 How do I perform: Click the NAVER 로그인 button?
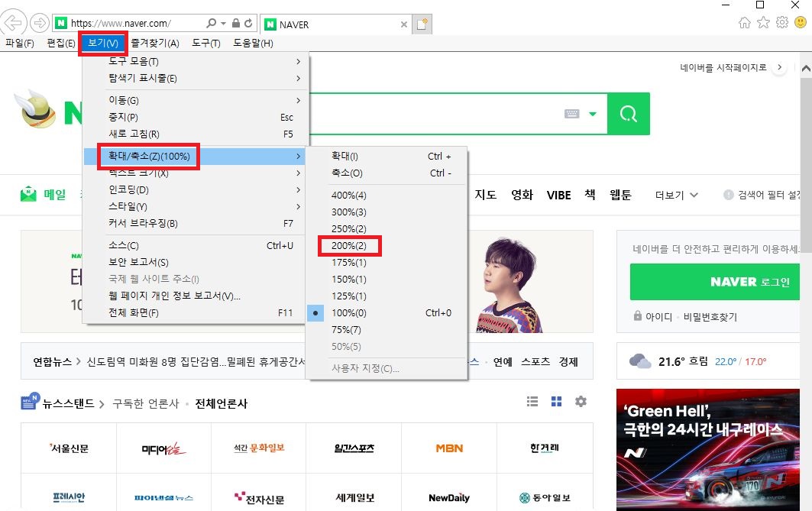pyautogui.click(x=715, y=282)
